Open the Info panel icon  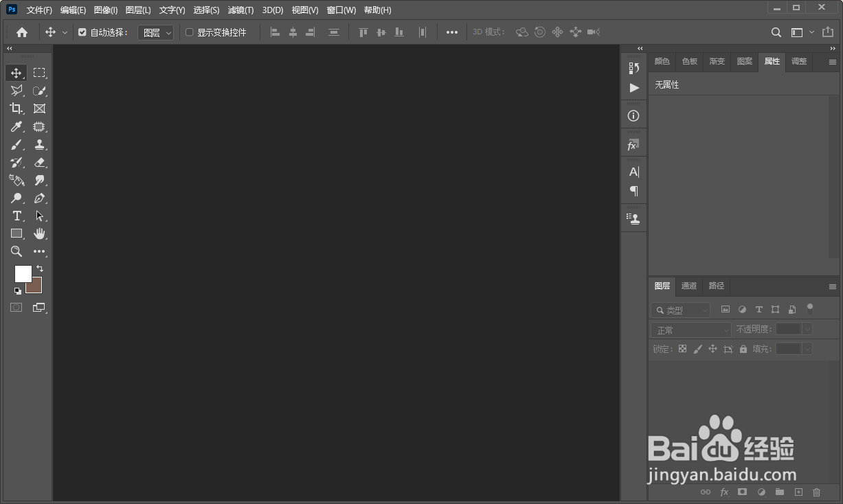(x=633, y=116)
